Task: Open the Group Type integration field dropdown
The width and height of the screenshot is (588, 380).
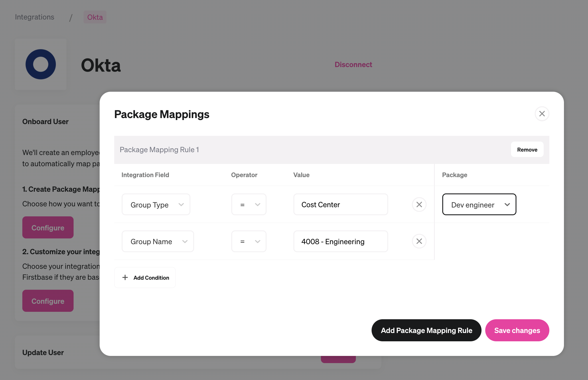Action: pos(156,205)
